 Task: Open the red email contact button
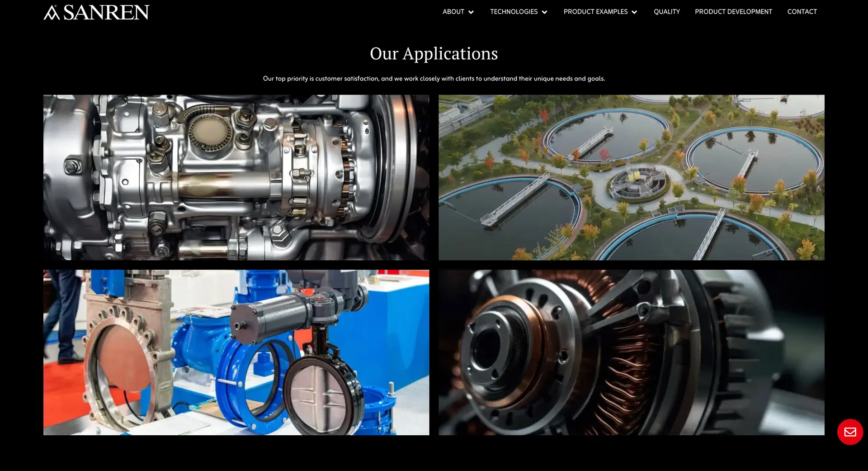coord(850,432)
